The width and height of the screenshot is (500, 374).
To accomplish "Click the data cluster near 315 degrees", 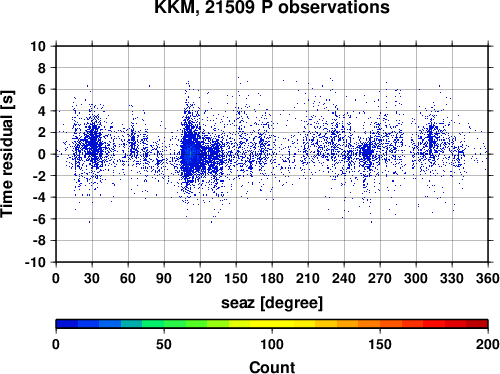I will (431, 140).
